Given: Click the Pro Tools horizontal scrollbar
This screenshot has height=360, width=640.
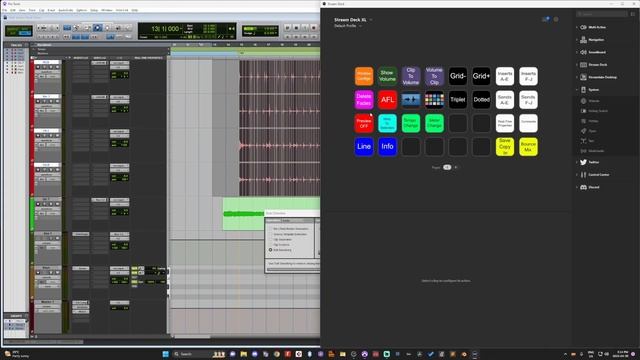Looking at the screenshot, I should (x=192, y=337).
